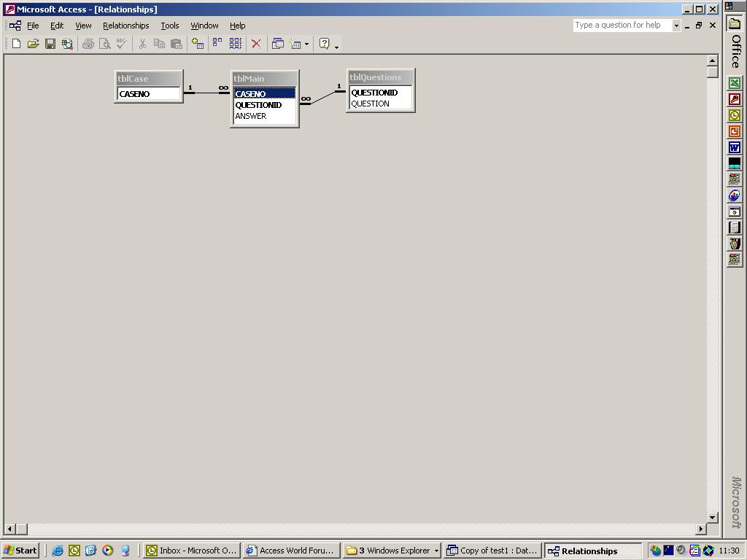Select QUESTION field in tblQuestions
Screen dimensions: 747x560
tap(381, 104)
